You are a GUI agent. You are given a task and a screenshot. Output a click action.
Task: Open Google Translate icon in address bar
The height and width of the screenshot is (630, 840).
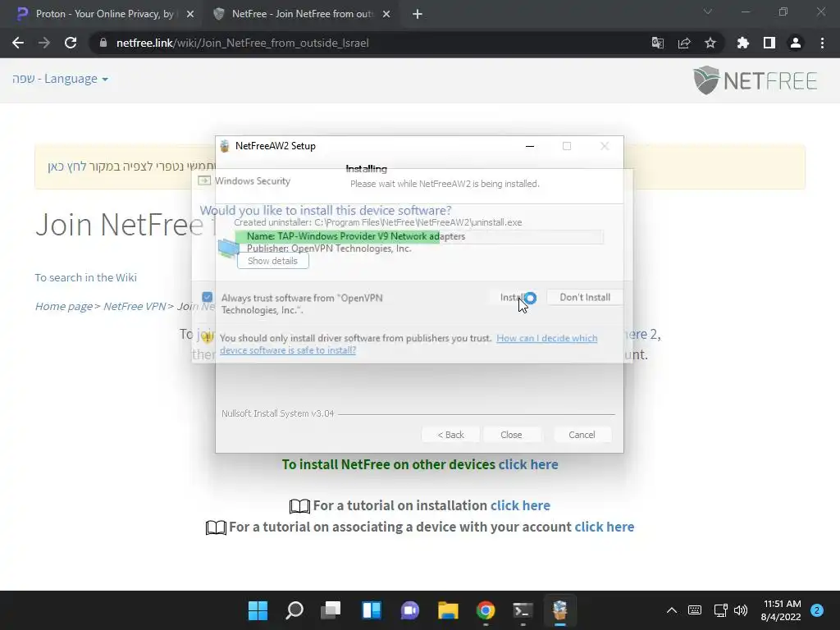(657, 43)
